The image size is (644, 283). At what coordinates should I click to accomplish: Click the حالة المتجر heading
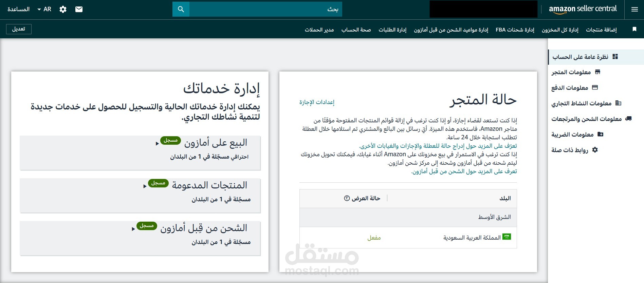(x=483, y=100)
